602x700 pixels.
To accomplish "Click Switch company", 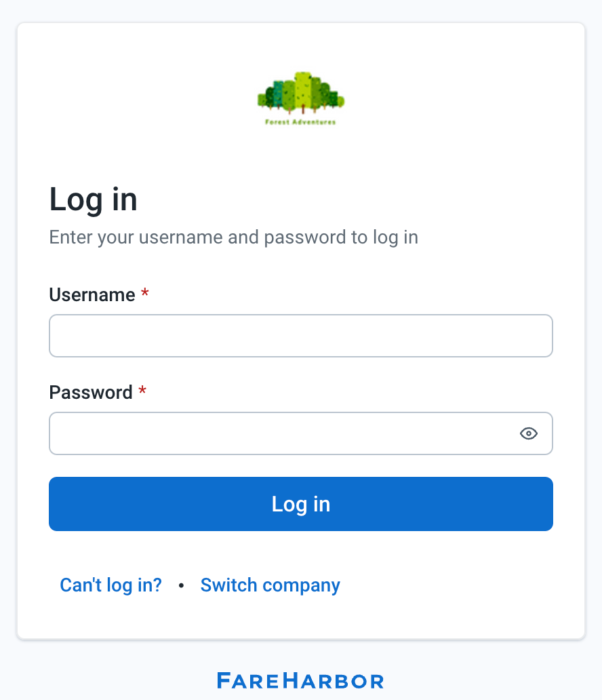I will pyautogui.click(x=270, y=585).
